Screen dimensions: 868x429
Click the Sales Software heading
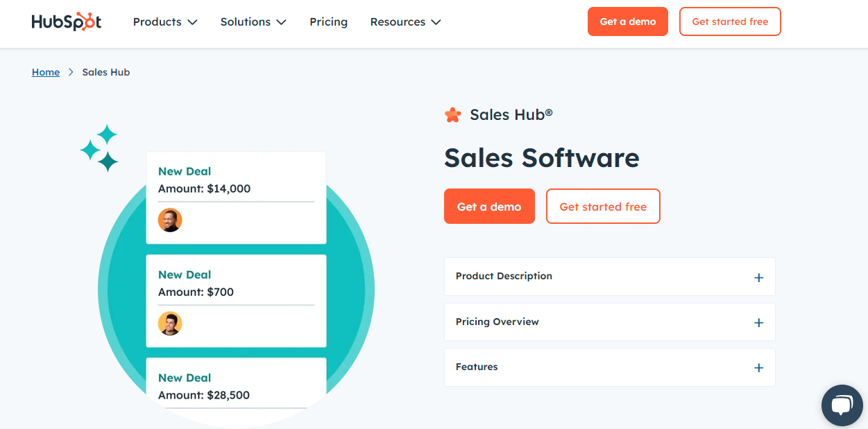[x=542, y=158]
